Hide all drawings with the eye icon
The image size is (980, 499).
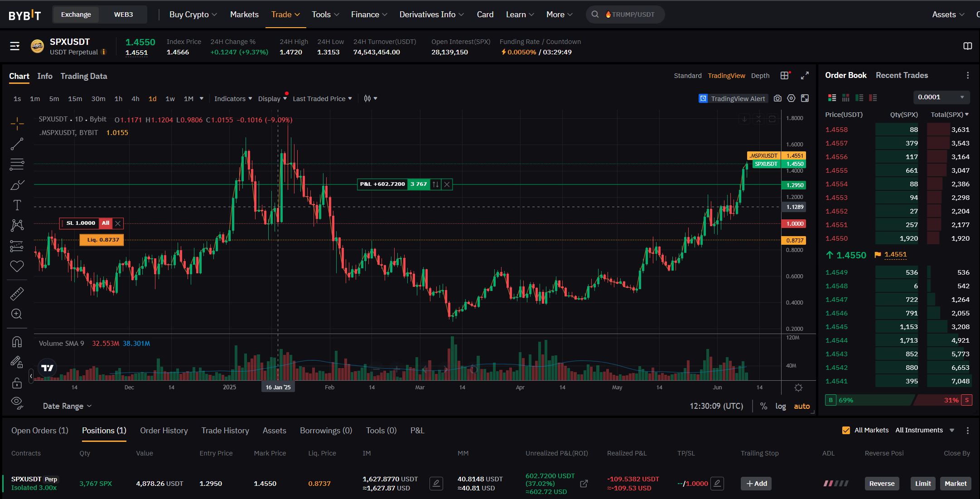click(17, 402)
